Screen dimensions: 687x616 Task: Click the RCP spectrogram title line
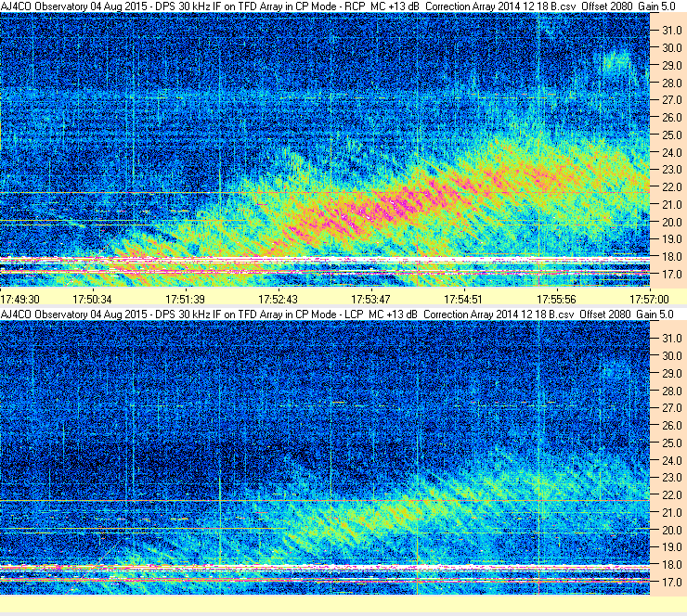[x=338, y=6]
